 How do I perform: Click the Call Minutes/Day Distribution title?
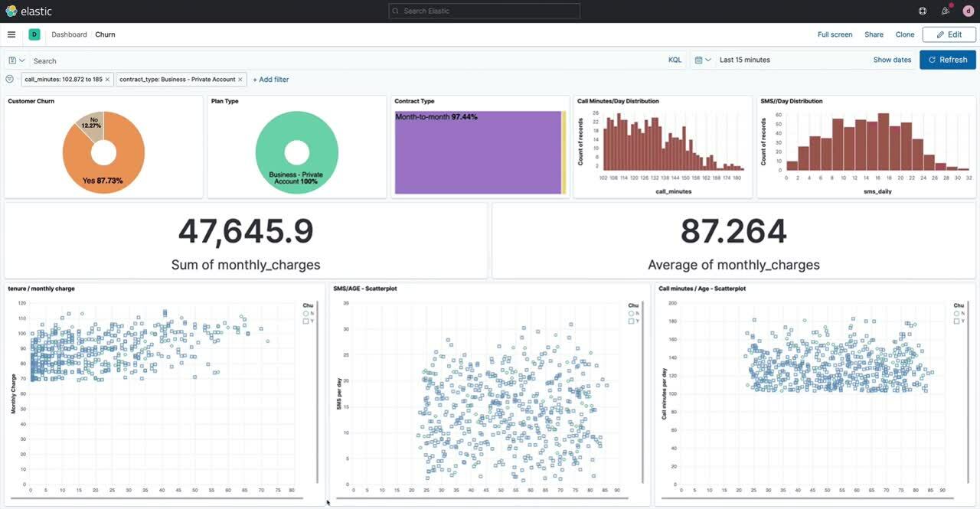[618, 101]
